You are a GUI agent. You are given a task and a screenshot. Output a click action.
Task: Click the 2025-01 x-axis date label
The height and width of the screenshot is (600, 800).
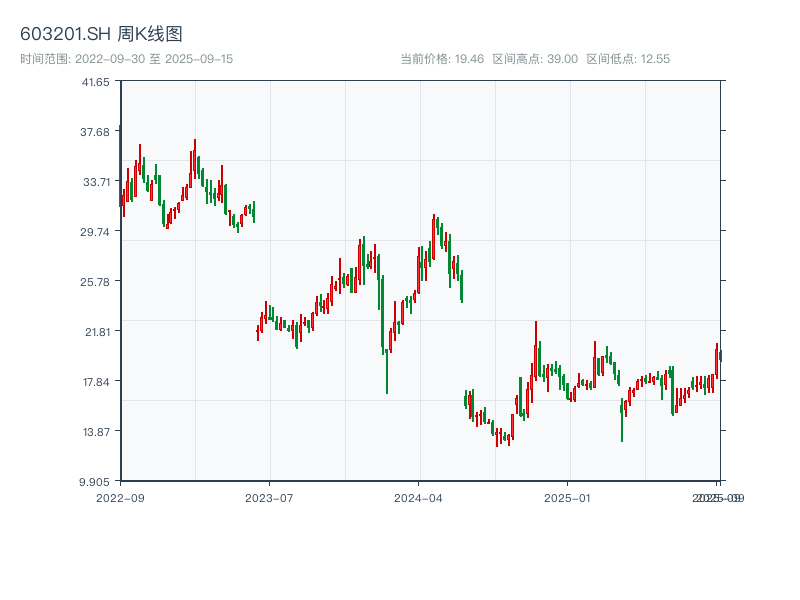(x=568, y=497)
